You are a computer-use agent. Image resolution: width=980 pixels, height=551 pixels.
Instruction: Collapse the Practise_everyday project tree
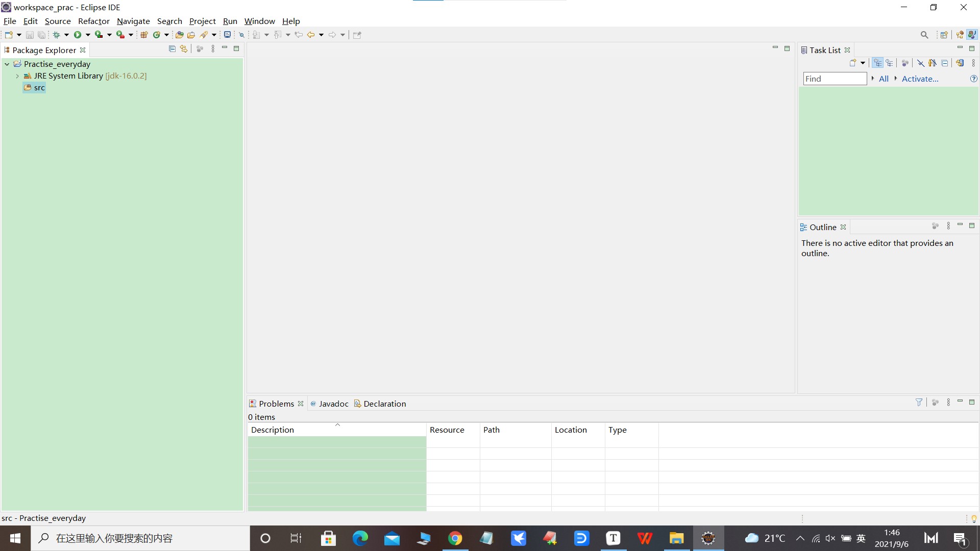click(7, 64)
